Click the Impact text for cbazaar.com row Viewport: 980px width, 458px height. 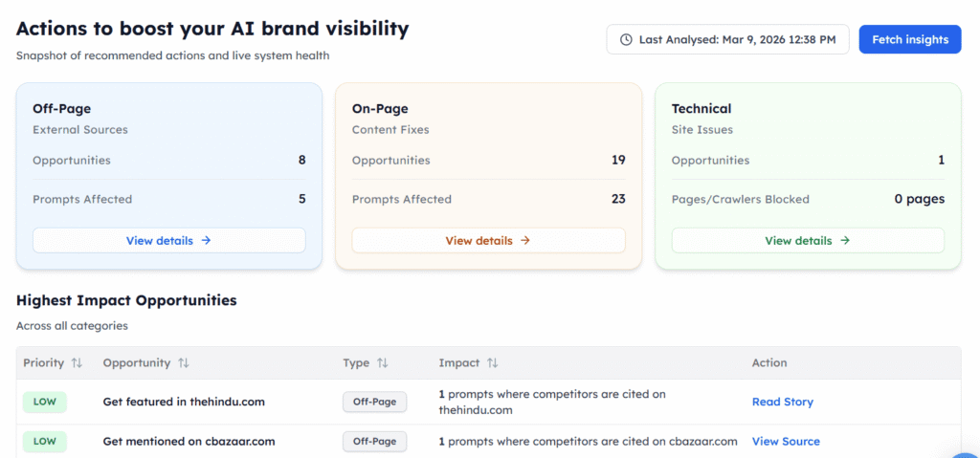click(589, 441)
